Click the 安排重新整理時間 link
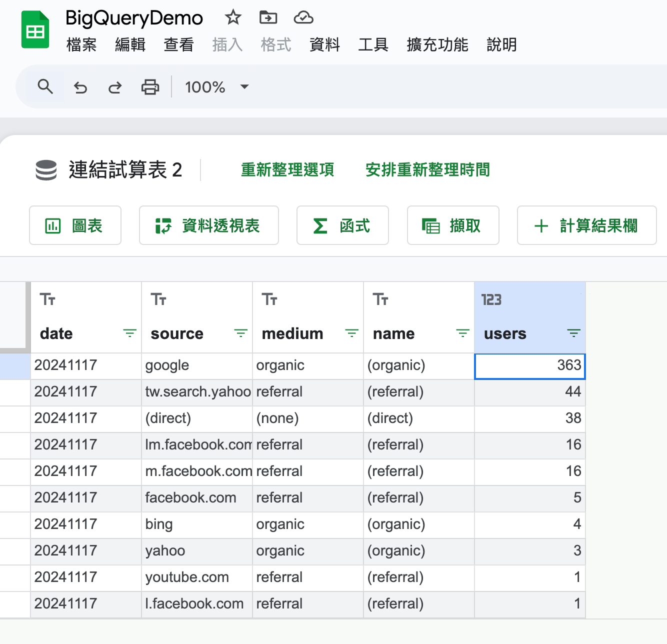Image resolution: width=667 pixels, height=644 pixels. pos(427,170)
